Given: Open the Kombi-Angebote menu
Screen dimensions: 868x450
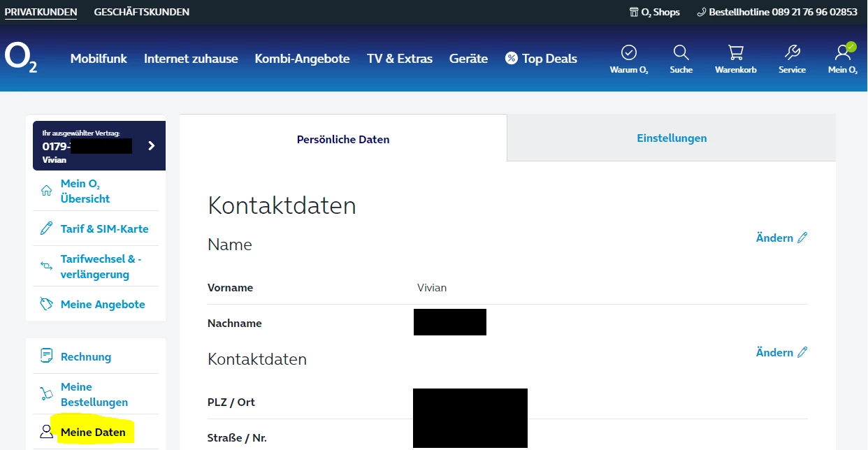Looking at the screenshot, I should [302, 59].
